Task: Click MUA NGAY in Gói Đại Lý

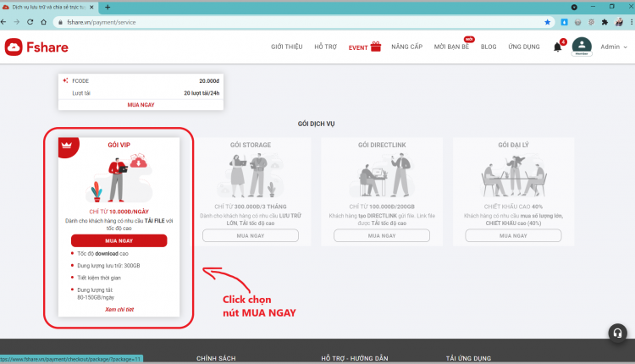Action: pyautogui.click(x=513, y=235)
